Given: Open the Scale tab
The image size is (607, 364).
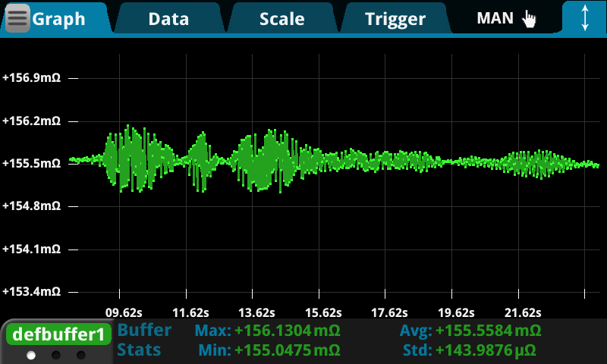Looking at the screenshot, I should (281, 19).
